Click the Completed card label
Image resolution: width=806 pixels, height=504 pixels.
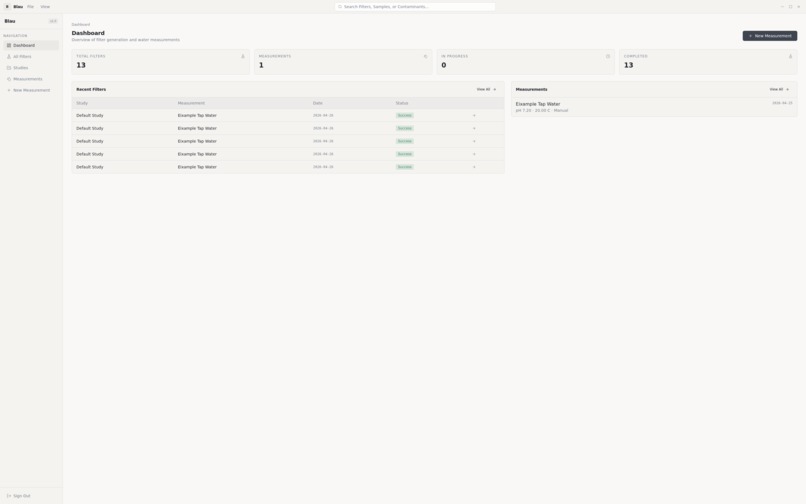click(x=636, y=56)
